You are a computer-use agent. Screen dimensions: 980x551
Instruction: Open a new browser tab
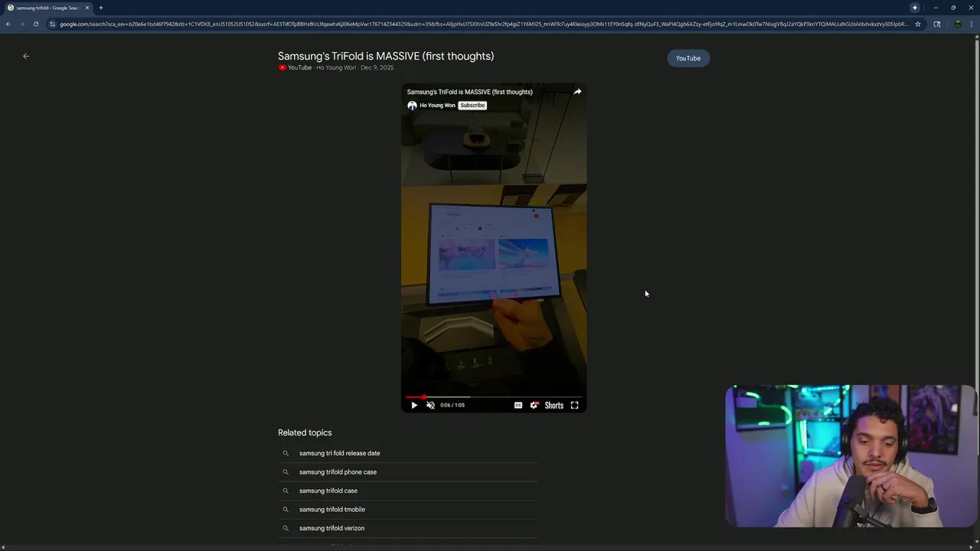[x=100, y=8]
